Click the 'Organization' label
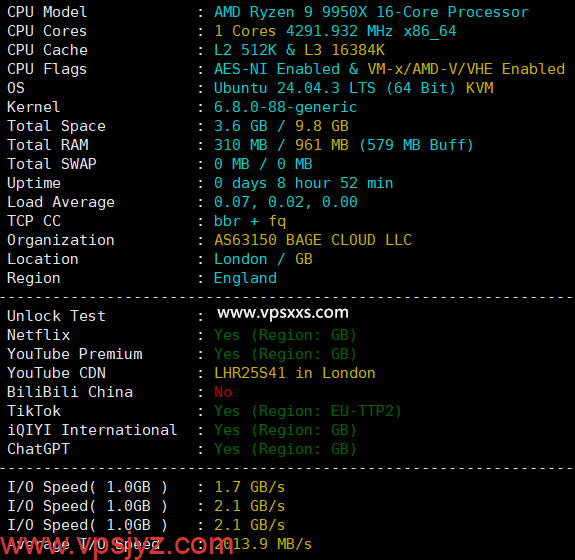575x560 pixels. [x=61, y=240]
